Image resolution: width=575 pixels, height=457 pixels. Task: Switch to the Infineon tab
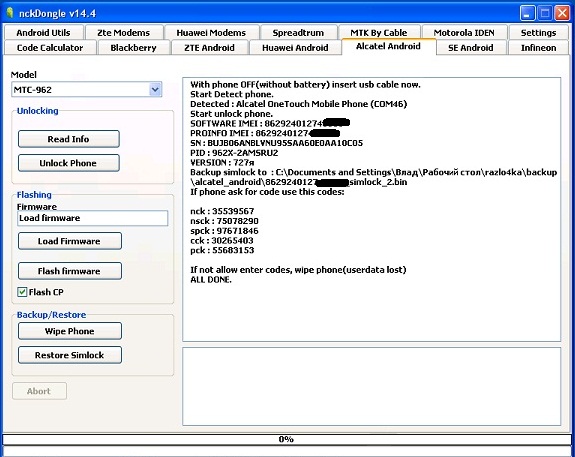click(x=538, y=48)
